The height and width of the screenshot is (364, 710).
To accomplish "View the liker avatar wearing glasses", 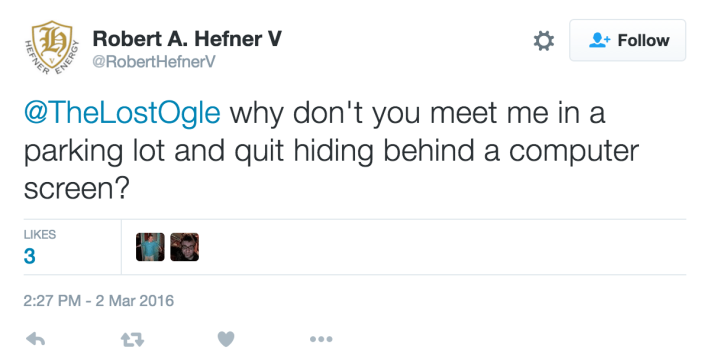I will pyautogui.click(x=184, y=247).
